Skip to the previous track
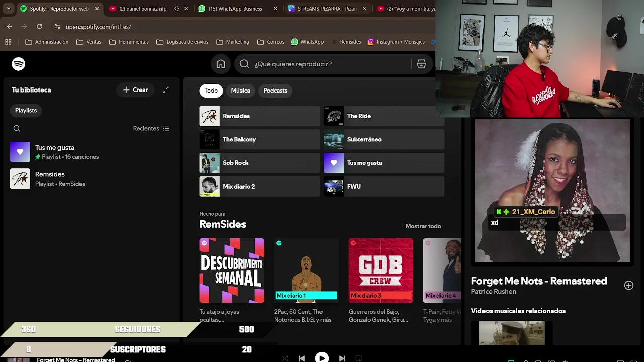This screenshot has width=644, height=362. point(302,358)
